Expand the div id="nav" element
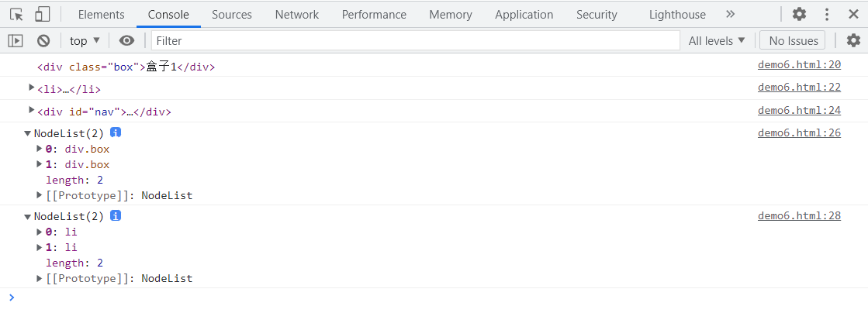The image size is (868, 313). [32, 109]
